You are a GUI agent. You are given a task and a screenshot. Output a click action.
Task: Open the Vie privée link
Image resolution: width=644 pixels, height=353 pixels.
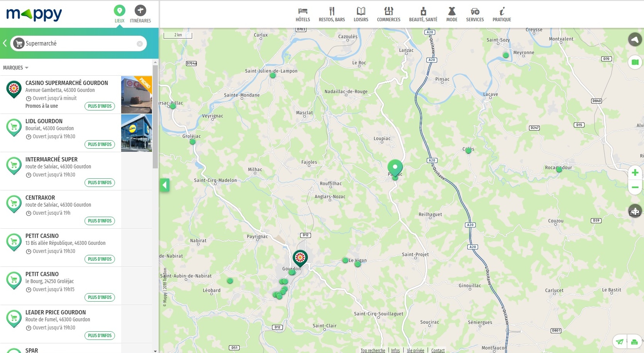[x=415, y=350]
